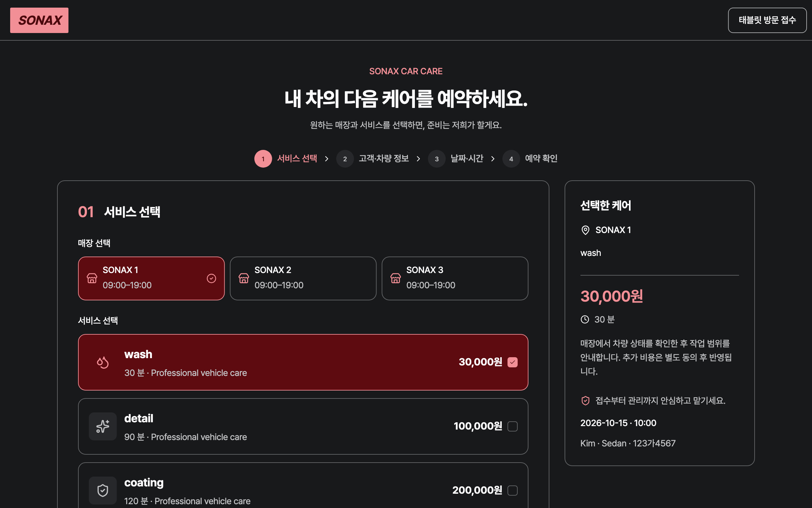The width and height of the screenshot is (812, 508).
Task: Click coating service name text
Action: 144,483
